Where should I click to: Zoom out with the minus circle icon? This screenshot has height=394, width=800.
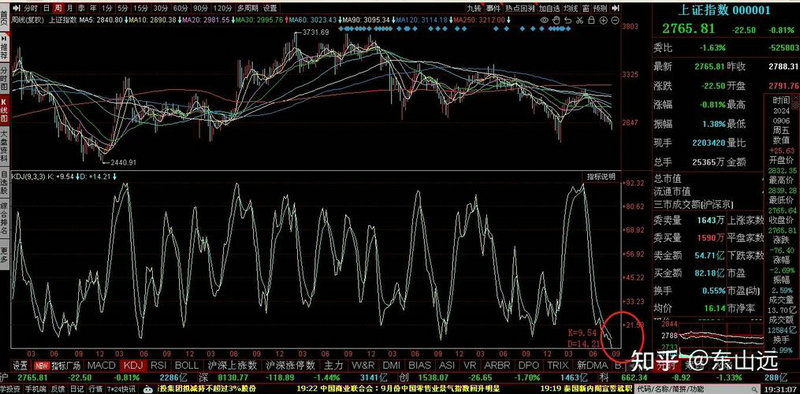click(615, 20)
